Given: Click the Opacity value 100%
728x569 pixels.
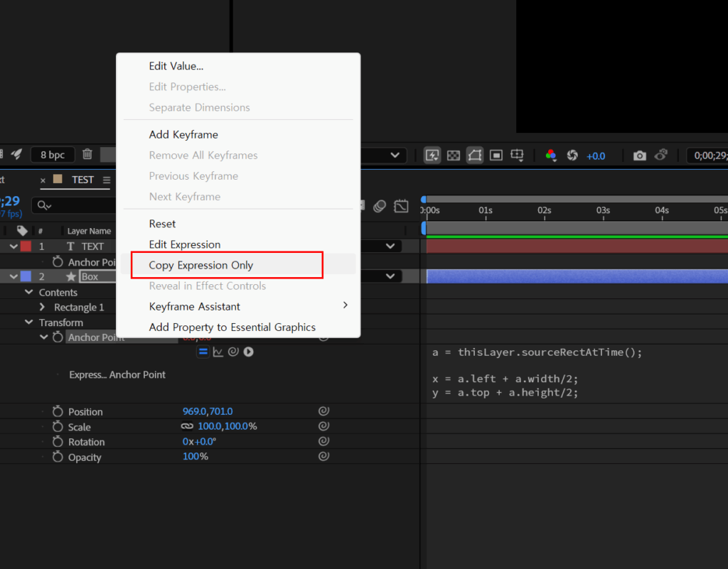Looking at the screenshot, I should click(195, 456).
